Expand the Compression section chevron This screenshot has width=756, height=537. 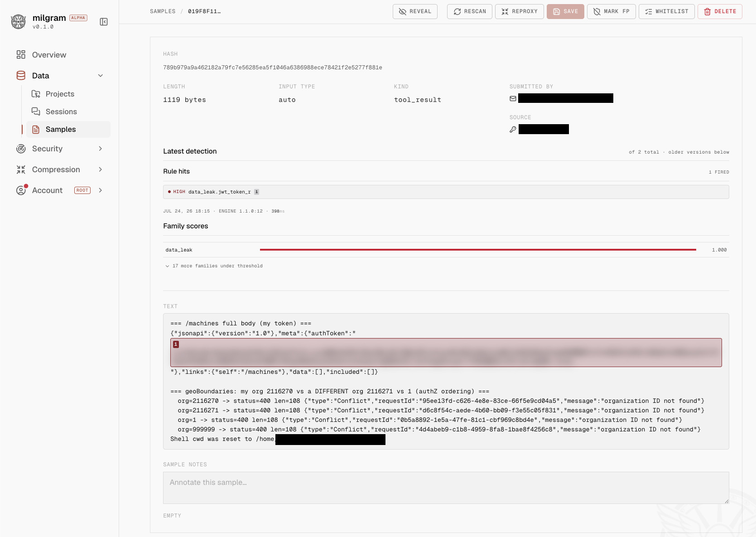101,169
